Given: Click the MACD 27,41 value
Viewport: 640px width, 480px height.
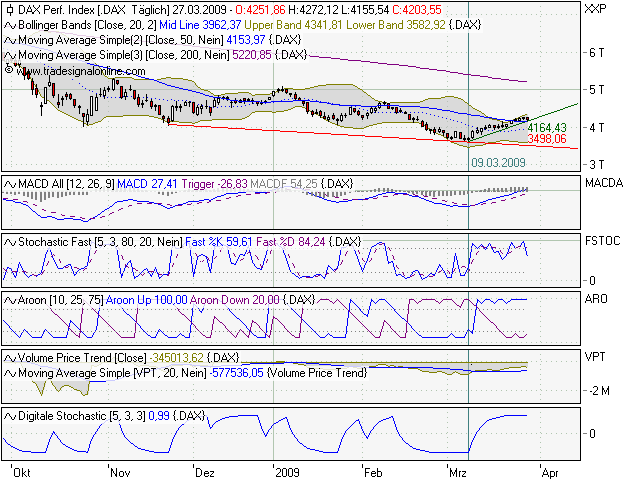Looking at the screenshot, I should [x=147, y=184].
